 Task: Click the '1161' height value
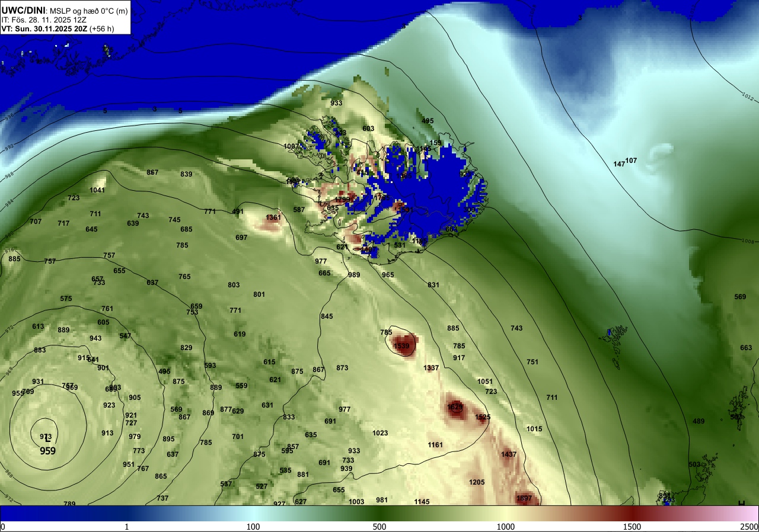coord(435,445)
